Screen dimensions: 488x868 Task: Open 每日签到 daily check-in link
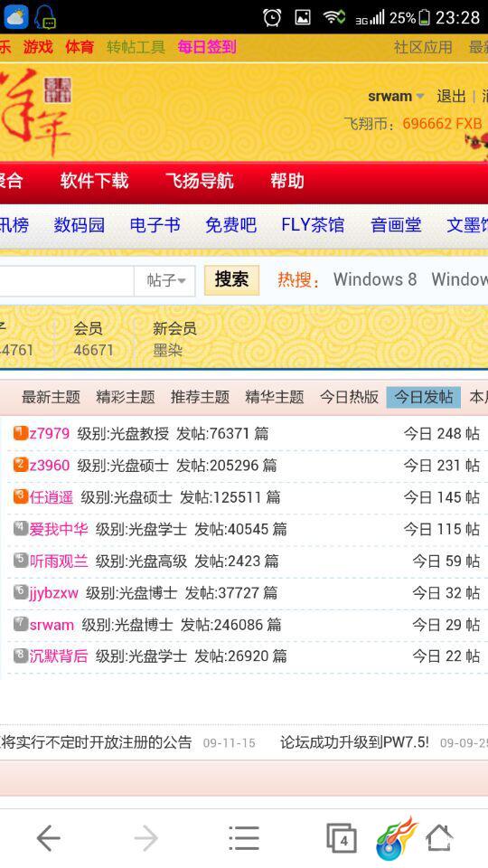coord(207,47)
